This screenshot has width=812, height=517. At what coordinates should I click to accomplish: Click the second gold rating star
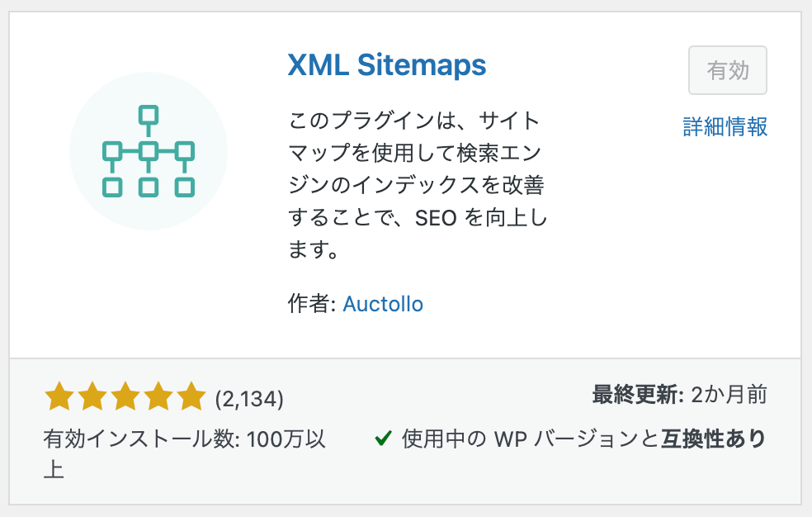[x=92, y=396]
